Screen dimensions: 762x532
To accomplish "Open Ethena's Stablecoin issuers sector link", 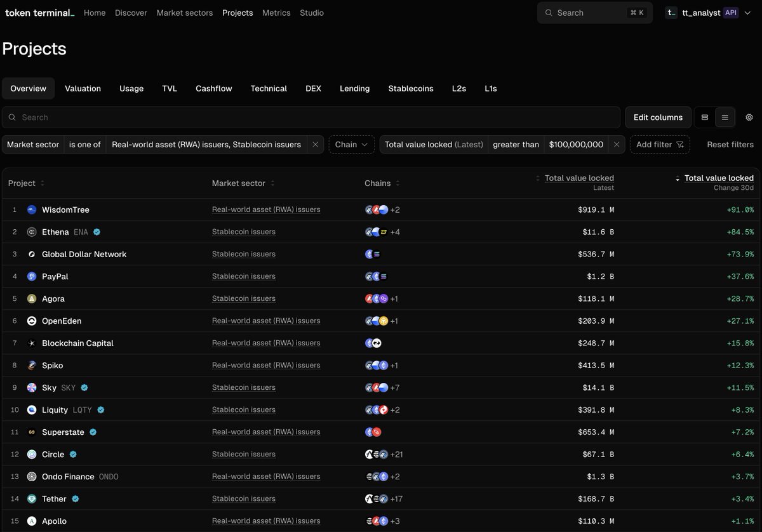I will (244, 232).
